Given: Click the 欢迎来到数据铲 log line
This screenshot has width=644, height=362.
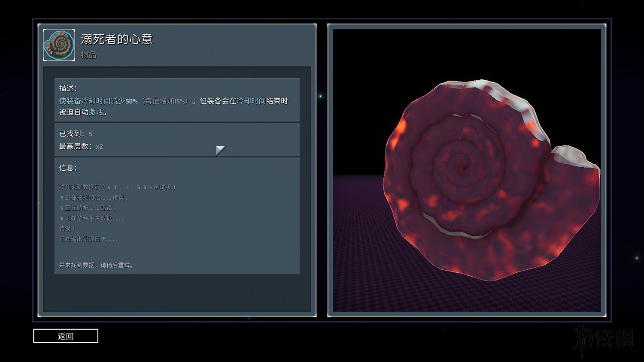Looking at the screenshot, I should [x=117, y=187].
